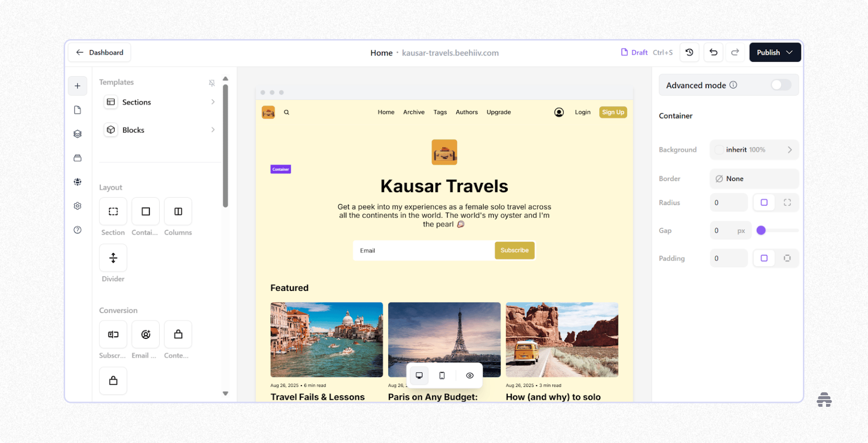Go back to Dashboard

coord(99,52)
